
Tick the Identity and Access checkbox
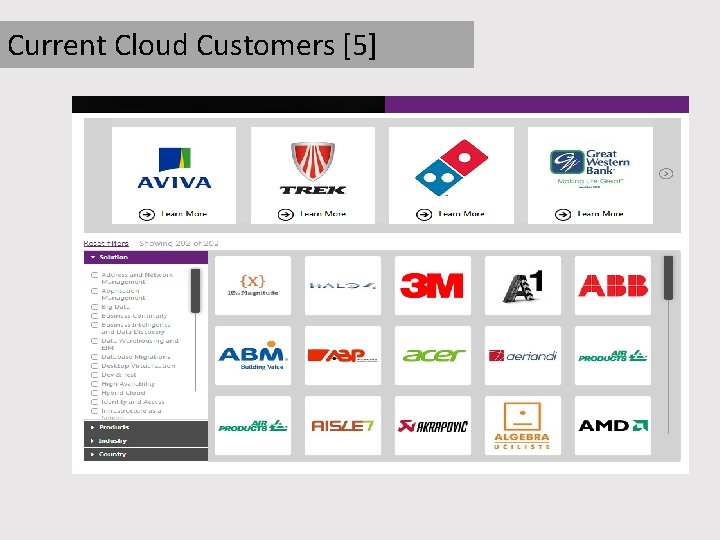95,402
